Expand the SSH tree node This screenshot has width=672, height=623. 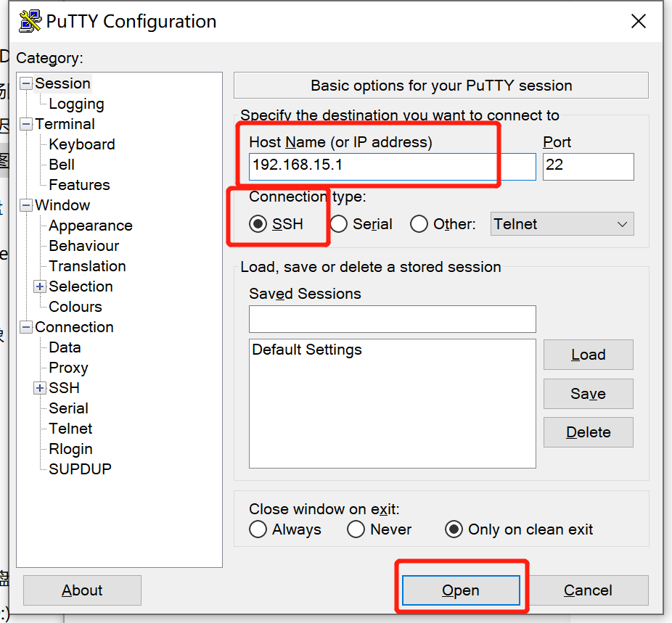40,388
